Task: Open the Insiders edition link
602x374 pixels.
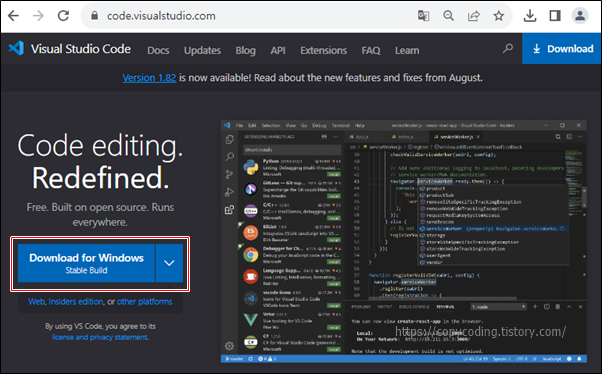Action: (76, 301)
